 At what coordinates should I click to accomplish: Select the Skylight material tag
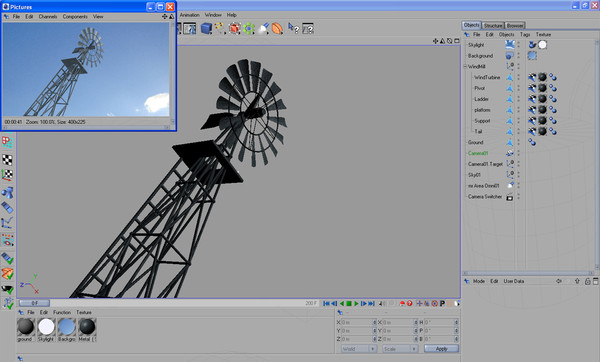543,45
